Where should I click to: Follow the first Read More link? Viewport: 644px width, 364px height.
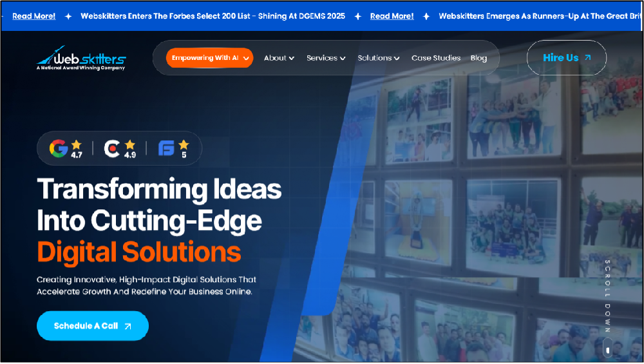pos(33,16)
